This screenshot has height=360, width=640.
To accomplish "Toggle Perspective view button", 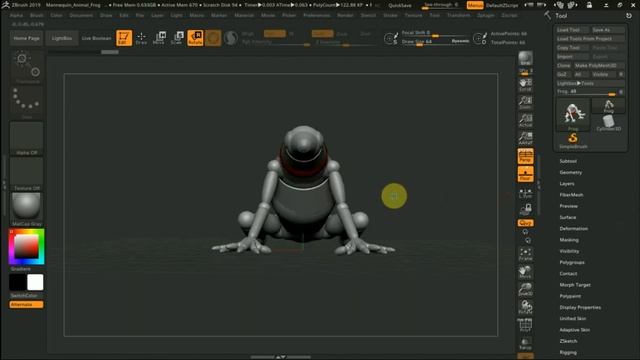I will 525,156.
